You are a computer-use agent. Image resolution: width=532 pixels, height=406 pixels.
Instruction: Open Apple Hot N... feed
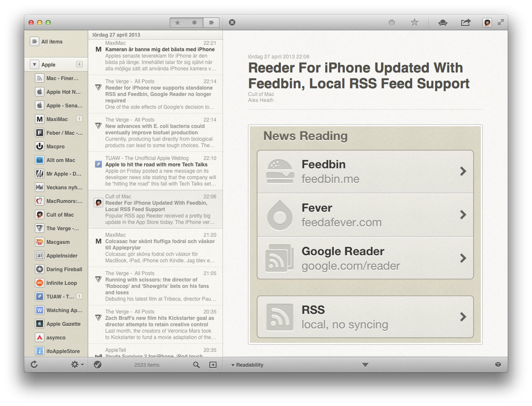point(56,92)
